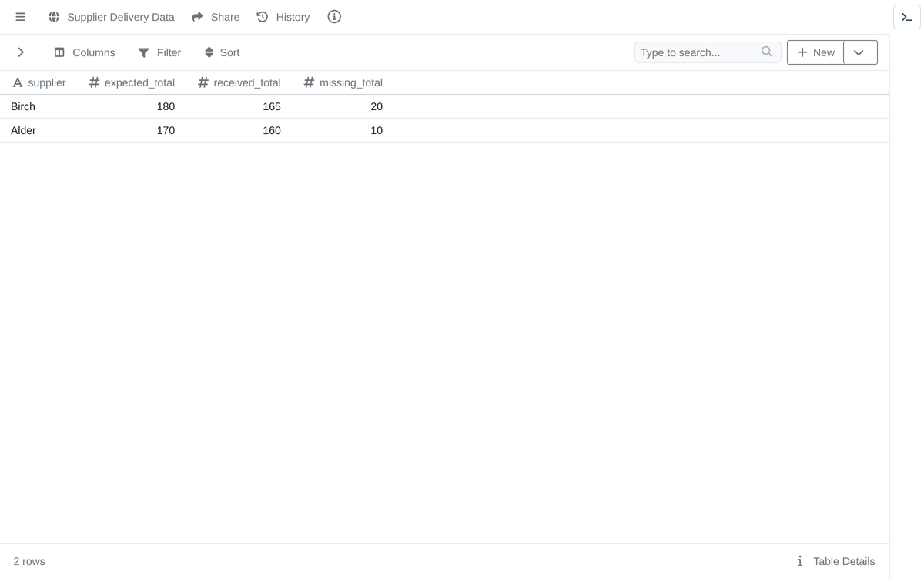The image size is (924, 578).
Task: Select Alder's expected_total value 170
Action: (166, 130)
